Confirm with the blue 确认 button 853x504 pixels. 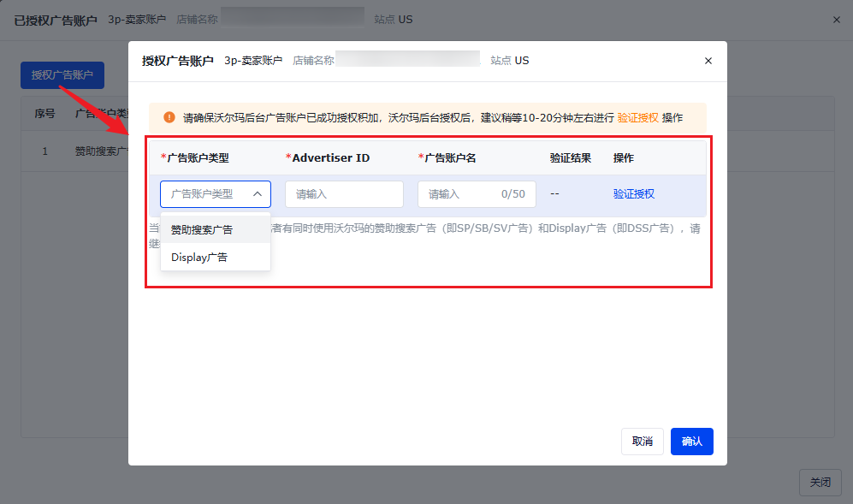[x=691, y=441]
